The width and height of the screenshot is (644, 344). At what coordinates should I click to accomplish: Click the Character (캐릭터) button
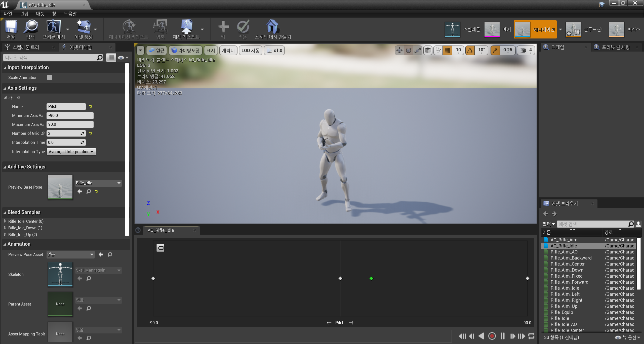click(228, 50)
